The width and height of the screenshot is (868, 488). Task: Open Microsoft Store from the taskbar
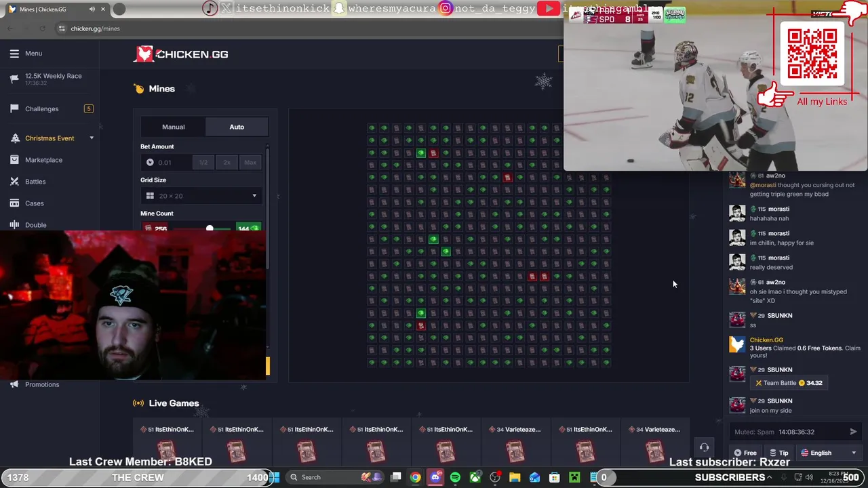(554, 477)
